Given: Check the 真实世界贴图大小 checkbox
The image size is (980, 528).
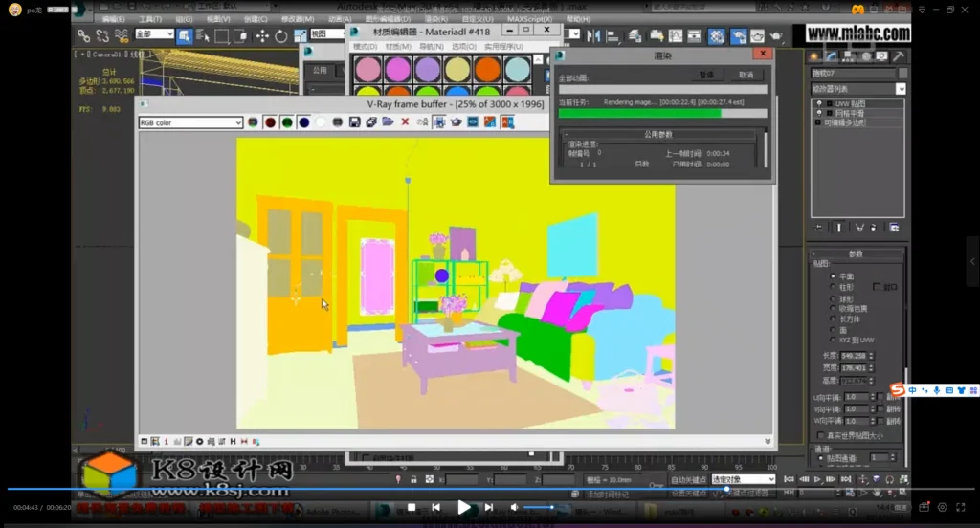Looking at the screenshot, I should [x=819, y=436].
